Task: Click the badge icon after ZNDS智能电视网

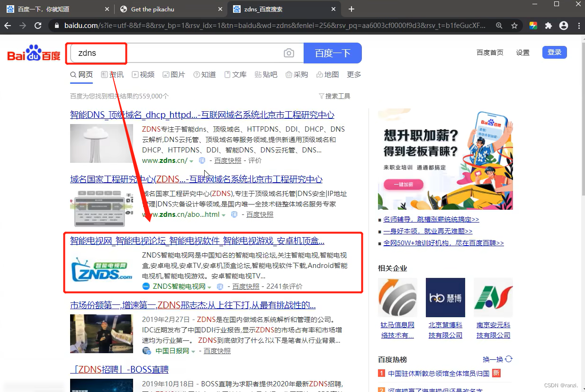Action: pyautogui.click(x=220, y=286)
